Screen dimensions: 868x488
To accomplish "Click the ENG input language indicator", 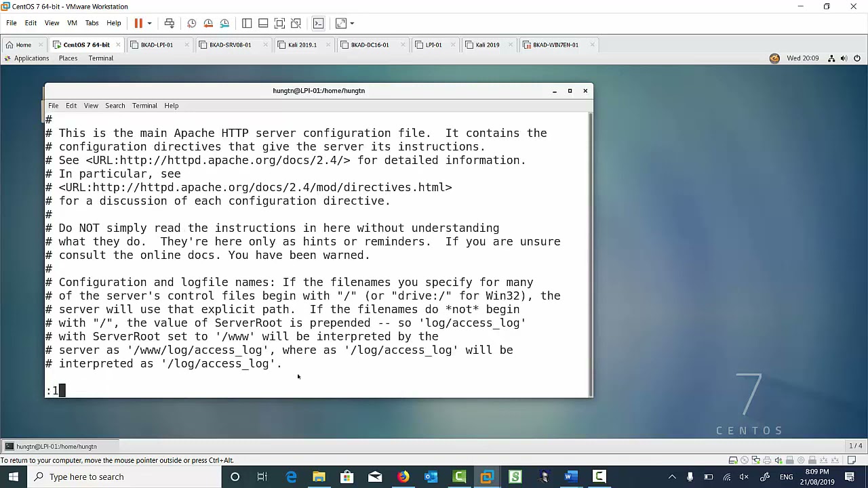I will (786, 476).
